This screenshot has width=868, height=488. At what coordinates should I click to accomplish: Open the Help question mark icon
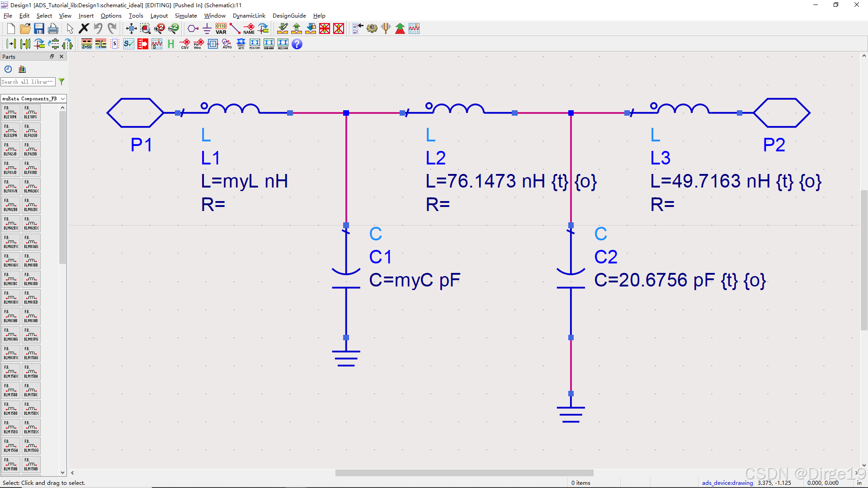tap(297, 44)
